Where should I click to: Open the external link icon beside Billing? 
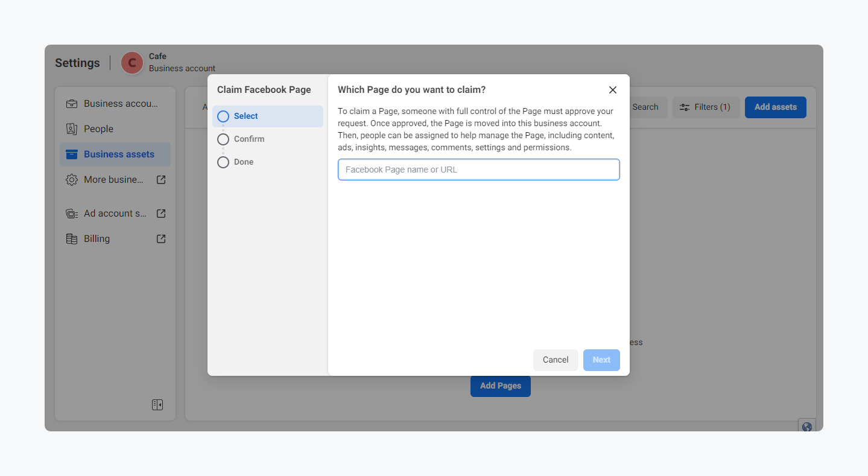click(161, 239)
